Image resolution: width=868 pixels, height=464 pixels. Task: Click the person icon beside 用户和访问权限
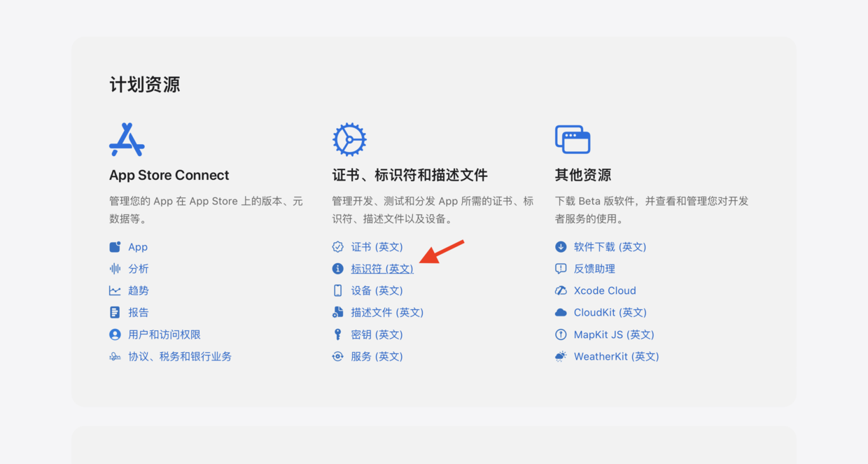pos(115,335)
